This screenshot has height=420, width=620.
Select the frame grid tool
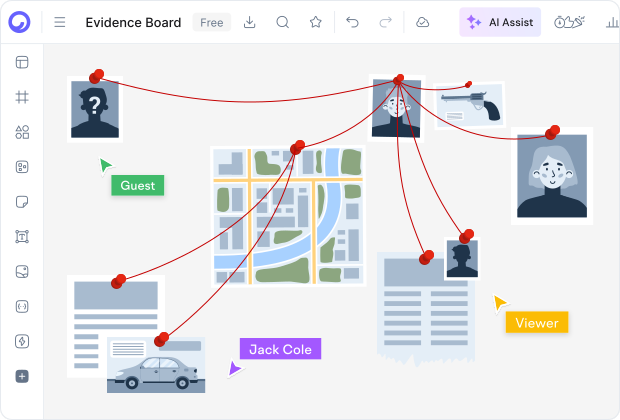22,98
